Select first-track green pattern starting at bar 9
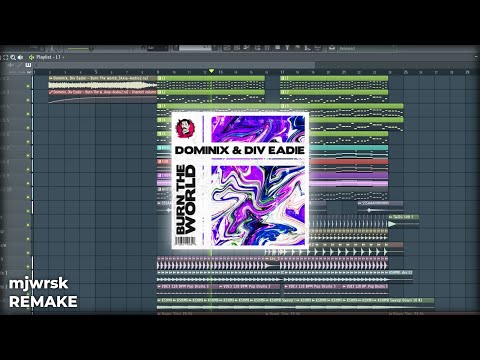This screenshot has height=360, width=480. tap(211, 82)
